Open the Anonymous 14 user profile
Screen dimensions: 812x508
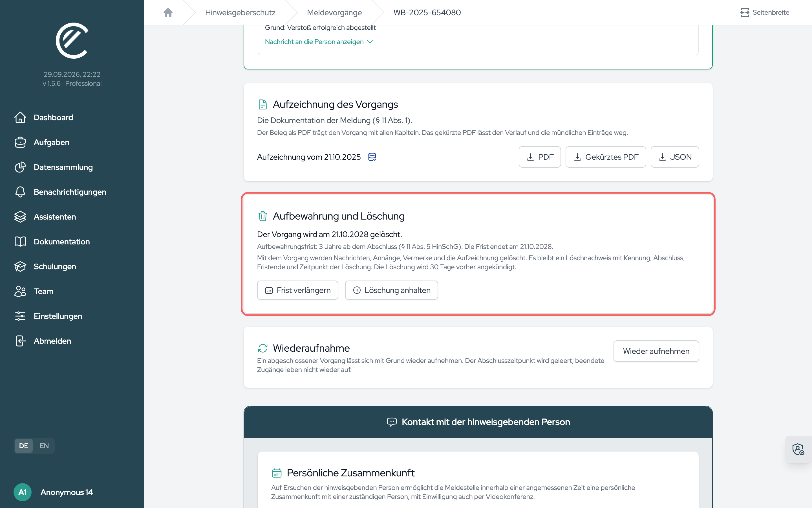(x=67, y=492)
